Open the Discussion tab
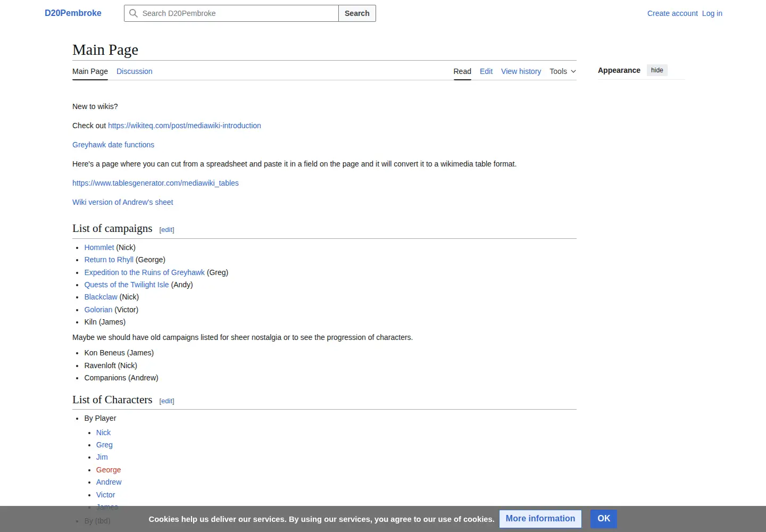The height and width of the screenshot is (532, 766). (134, 71)
